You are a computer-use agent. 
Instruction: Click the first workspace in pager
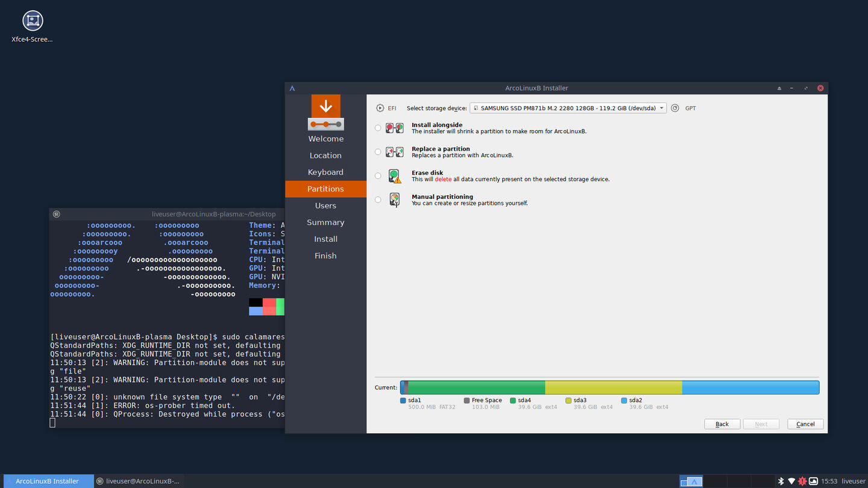[x=691, y=481]
